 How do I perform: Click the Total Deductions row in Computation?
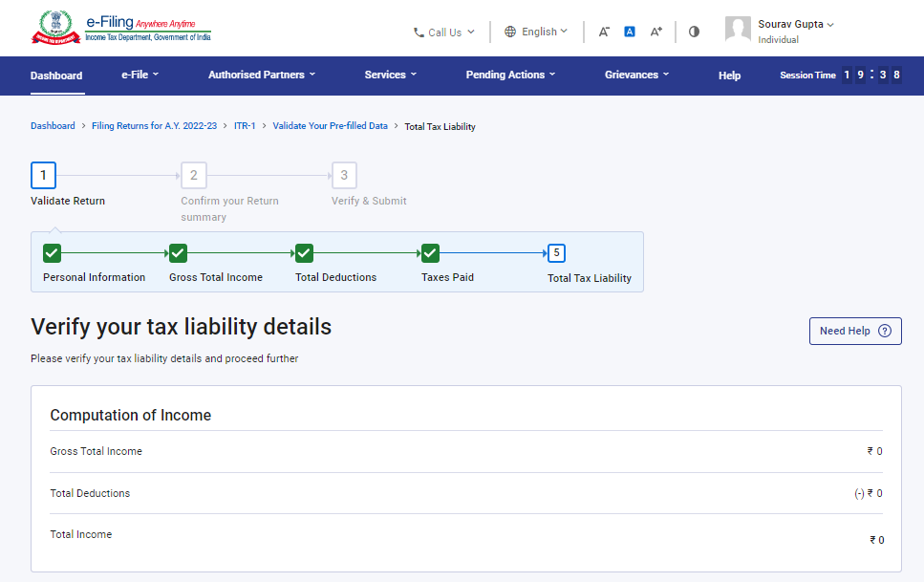[x=466, y=493]
